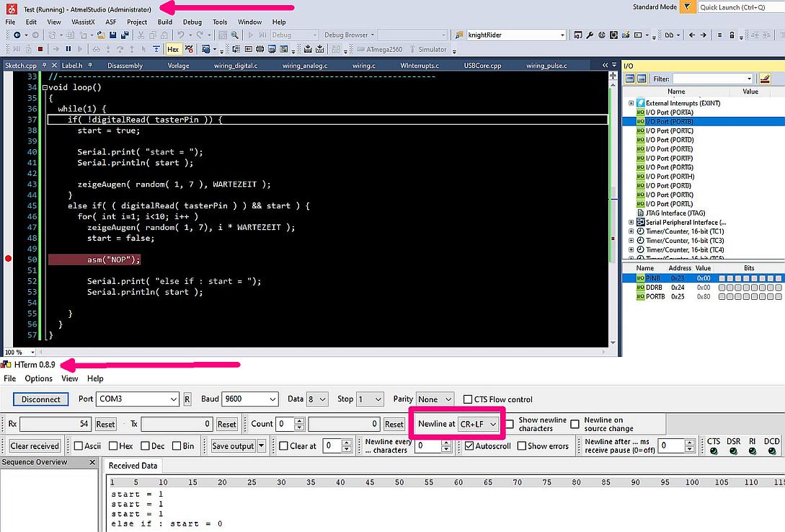Image resolution: width=785 pixels, height=532 pixels.
Task: Click the I/O panel Filter input field
Action: [713, 79]
